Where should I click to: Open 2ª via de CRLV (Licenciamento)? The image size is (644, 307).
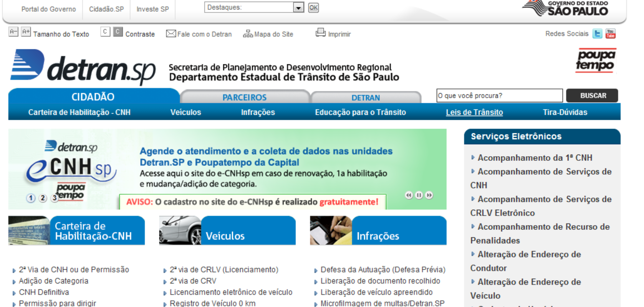[x=224, y=269]
